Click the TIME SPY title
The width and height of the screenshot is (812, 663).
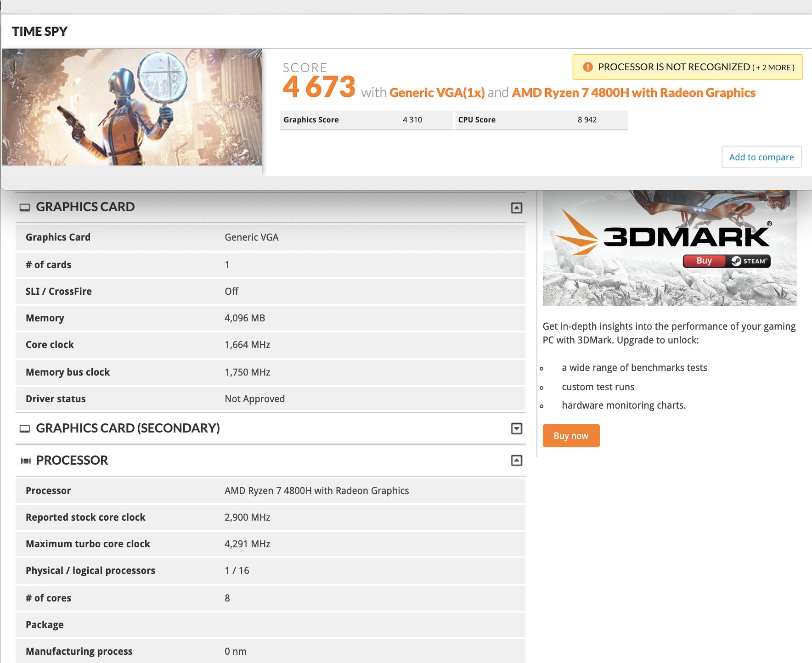[x=39, y=31]
